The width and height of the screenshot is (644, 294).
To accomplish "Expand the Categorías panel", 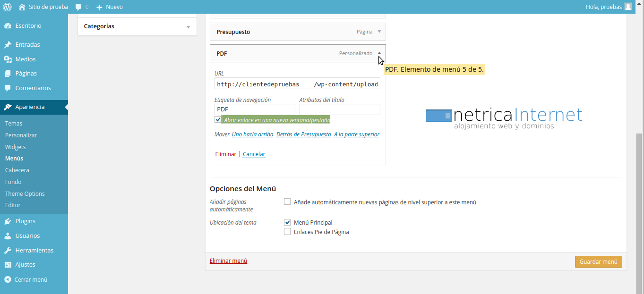I will tap(189, 27).
